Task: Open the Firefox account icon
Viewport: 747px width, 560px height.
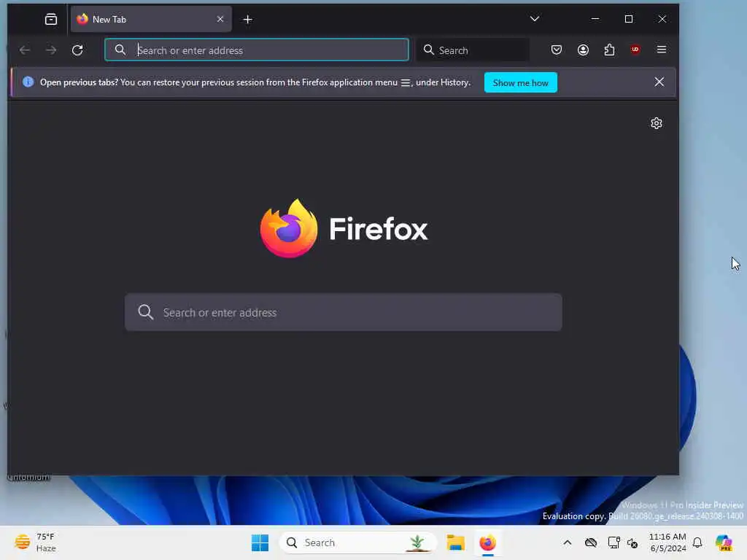Action: pos(583,50)
